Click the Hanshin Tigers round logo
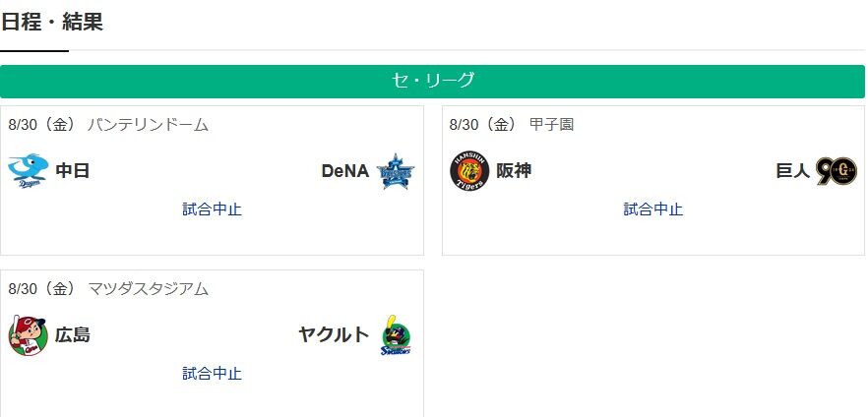 469,171
